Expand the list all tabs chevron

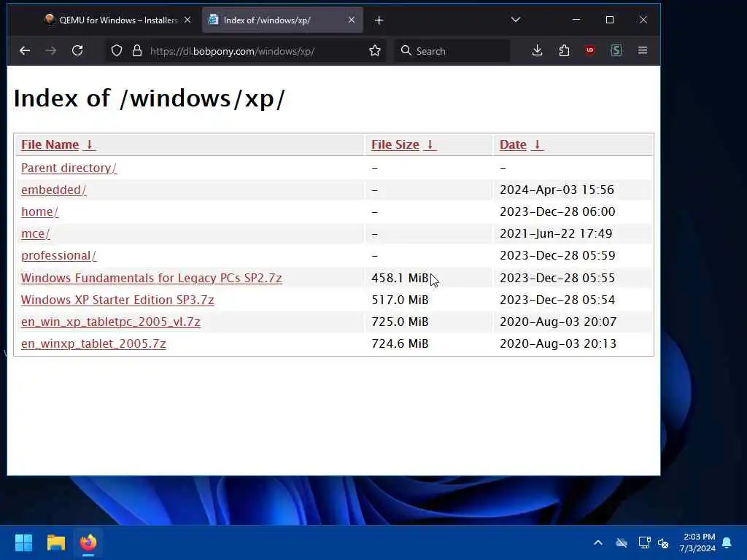516,20
